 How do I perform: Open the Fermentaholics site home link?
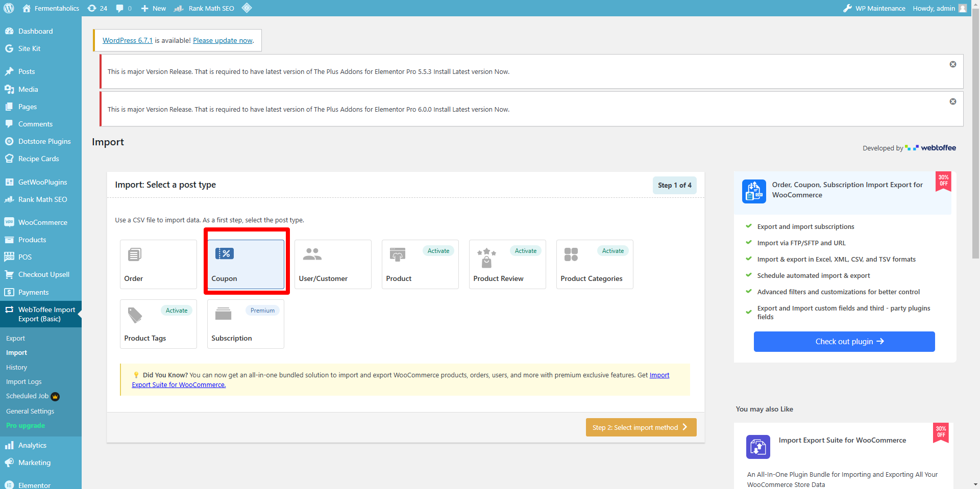51,8
